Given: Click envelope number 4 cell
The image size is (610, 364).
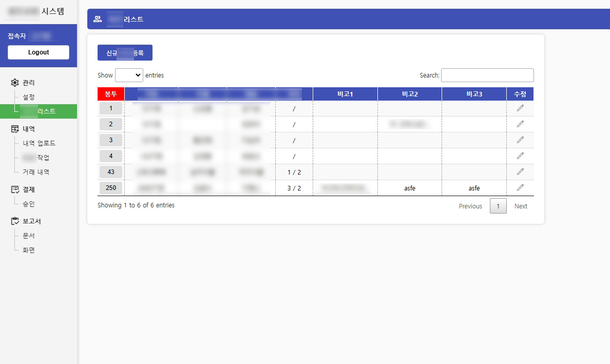Looking at the screenshot, I should point(111,156).
